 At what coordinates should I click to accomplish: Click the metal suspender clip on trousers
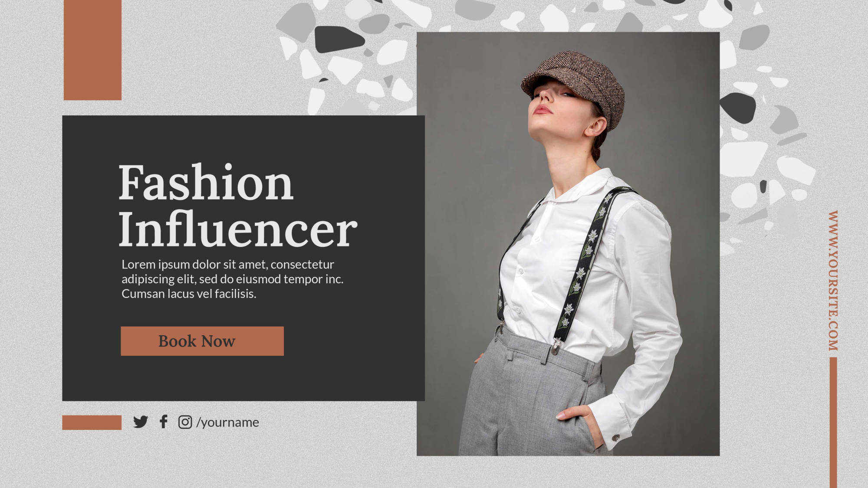(x=557, y=347)
